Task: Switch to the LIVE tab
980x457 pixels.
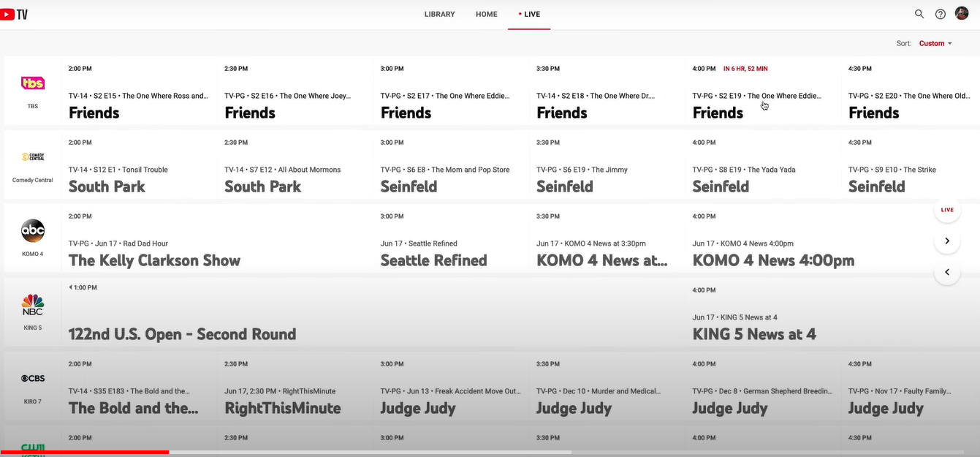Action: (x=530, y=14)
